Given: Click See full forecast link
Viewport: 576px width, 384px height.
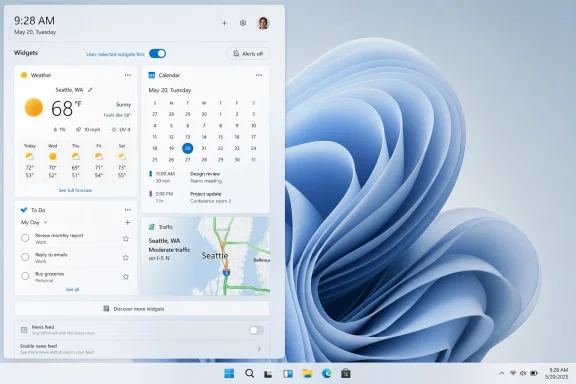Looking at the screenshot, I should pyautogui.click(x=75, y=190).
